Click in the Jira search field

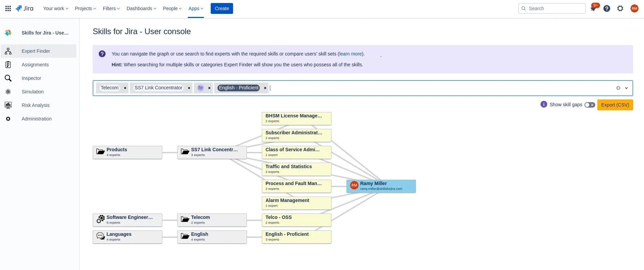[552, 8]
